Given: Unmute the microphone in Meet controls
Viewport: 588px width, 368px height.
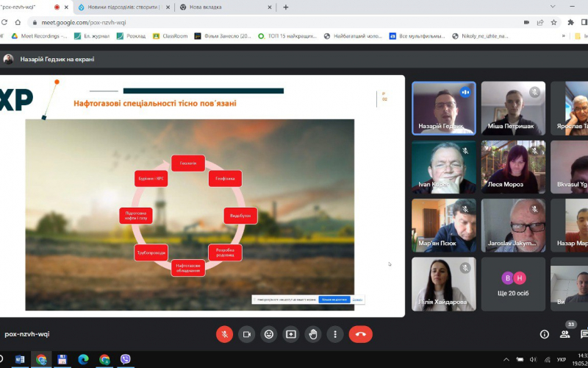Looking at the screenshot, I should coord(224,334).
